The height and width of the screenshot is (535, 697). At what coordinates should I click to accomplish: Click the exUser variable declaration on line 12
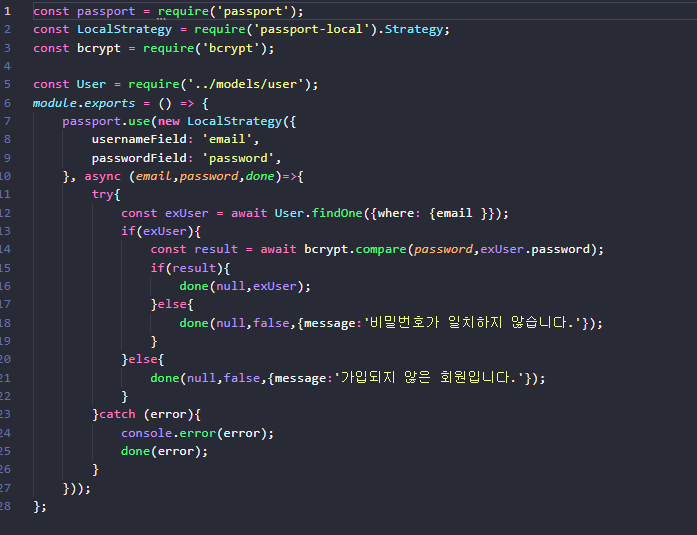186,213
